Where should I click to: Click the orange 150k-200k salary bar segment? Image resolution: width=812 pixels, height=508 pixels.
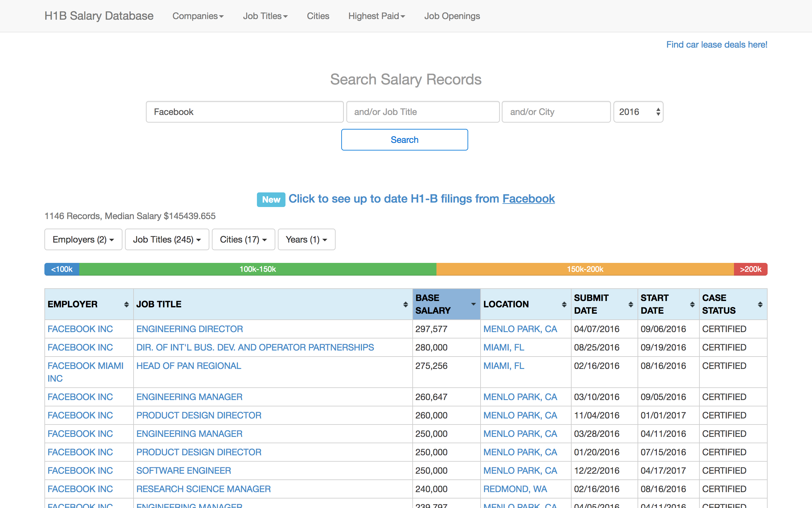coord(585,269)
